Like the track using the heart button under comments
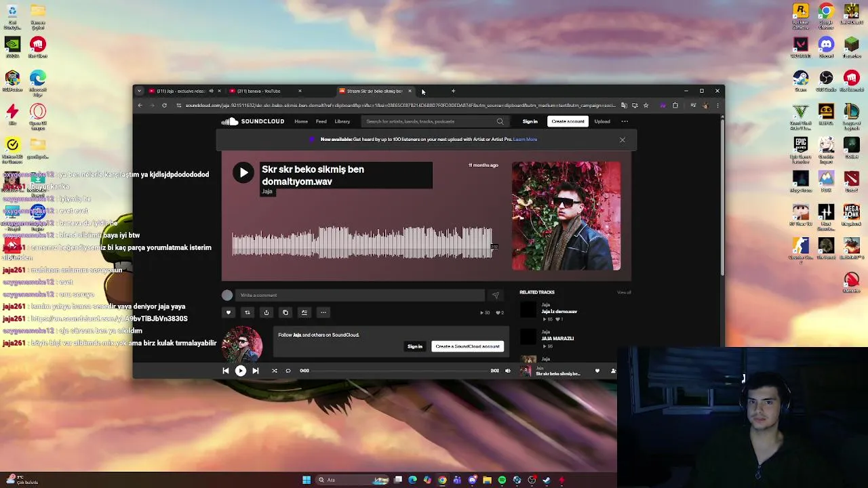Image resolution: width=868 pixels, height=488 pixels. tap(229, 312)
